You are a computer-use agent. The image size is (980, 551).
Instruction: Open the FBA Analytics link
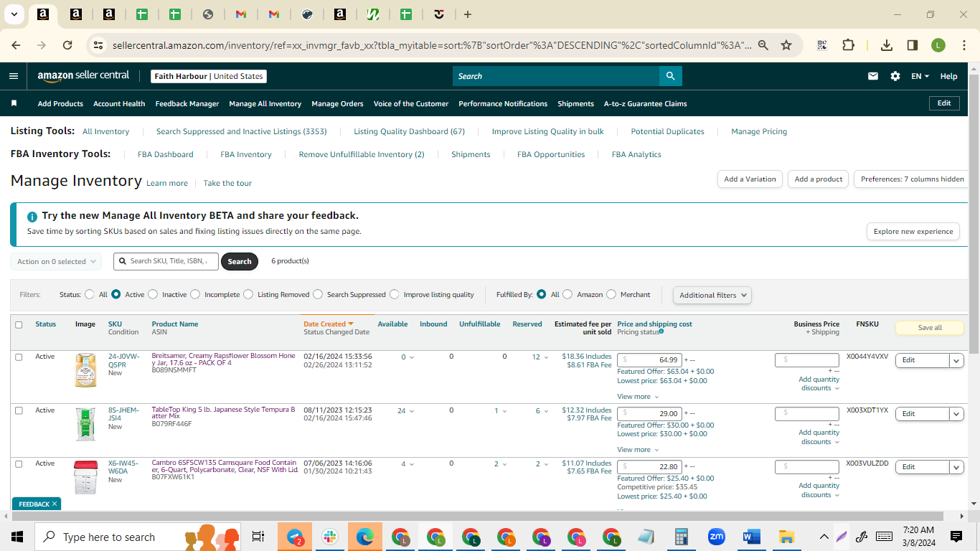(636, 154)
